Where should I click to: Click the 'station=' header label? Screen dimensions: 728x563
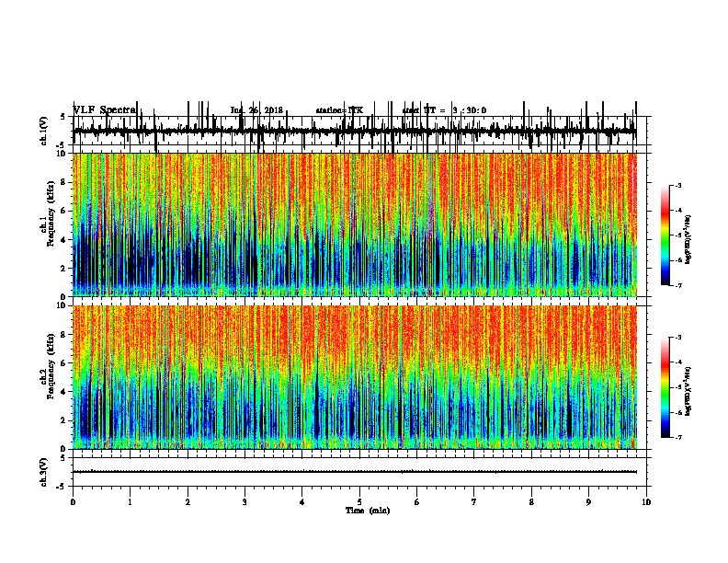click(x=332, y=110)
